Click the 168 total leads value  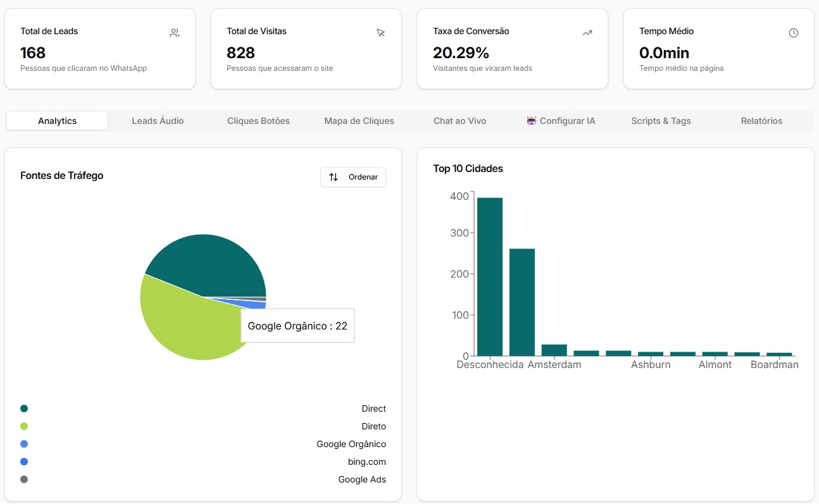(x=33, y=52)
